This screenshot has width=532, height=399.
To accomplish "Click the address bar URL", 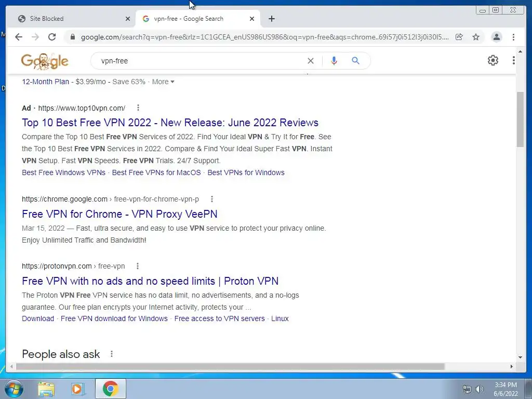I will pyautogui.click(x=264, y=37).
